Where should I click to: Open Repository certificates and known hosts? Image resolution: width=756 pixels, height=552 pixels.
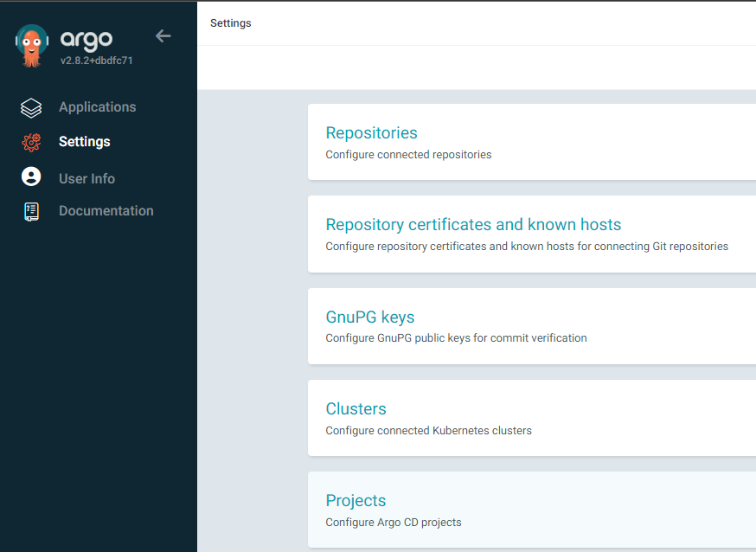pyautogui.click(x=473, y=225)
